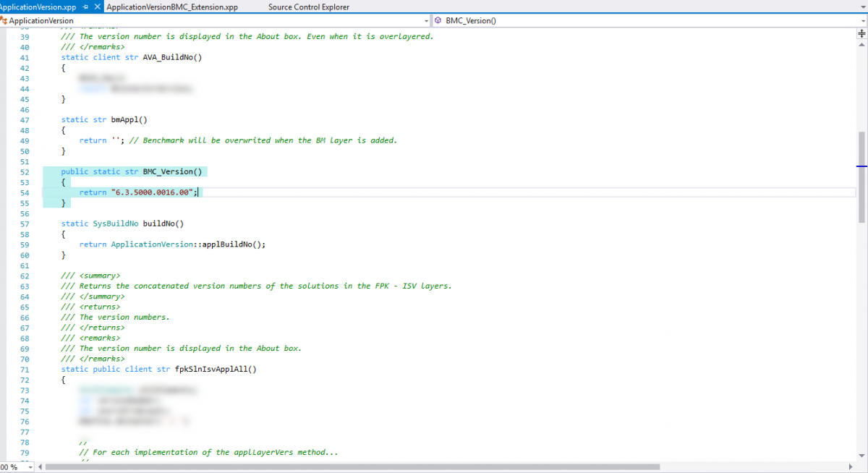The image size is (868, 473).
Task: Open the Source Control Explorer tab
Action: coord(308,7)
